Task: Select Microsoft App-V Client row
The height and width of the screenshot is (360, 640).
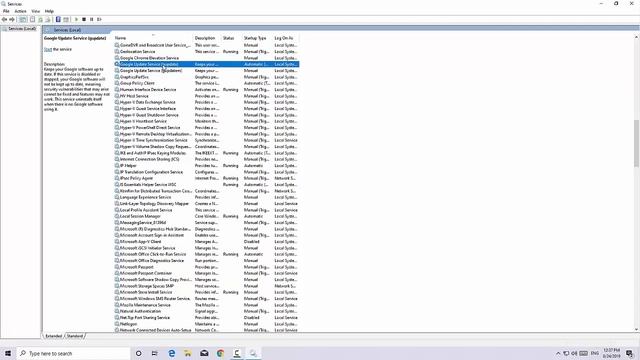Action: pos(207,241)
